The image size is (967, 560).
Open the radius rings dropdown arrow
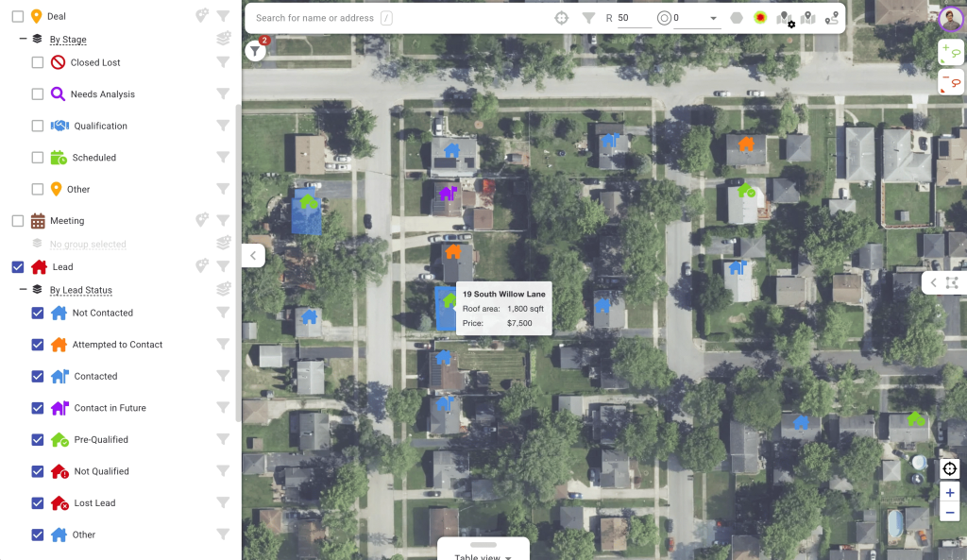(x=711, y=18)
